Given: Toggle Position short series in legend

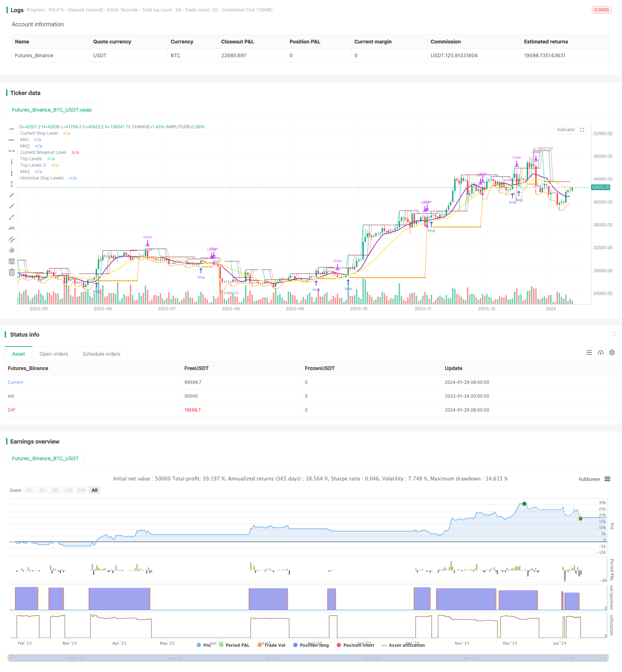Looking at the screenshot, I should pos(356,645).
